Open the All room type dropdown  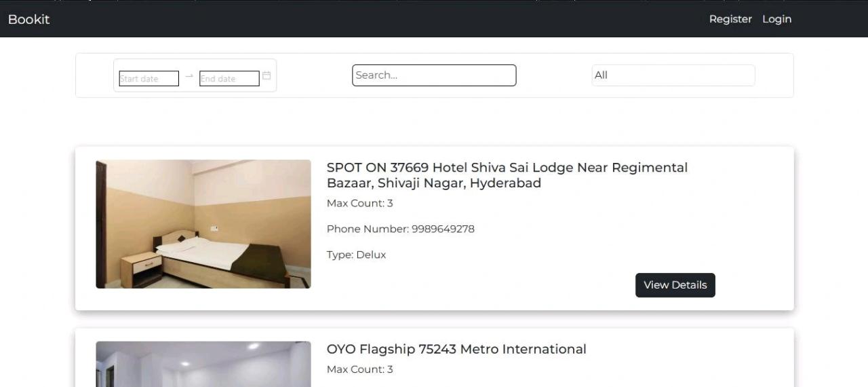pyautogui.click(x=673, y=75)
